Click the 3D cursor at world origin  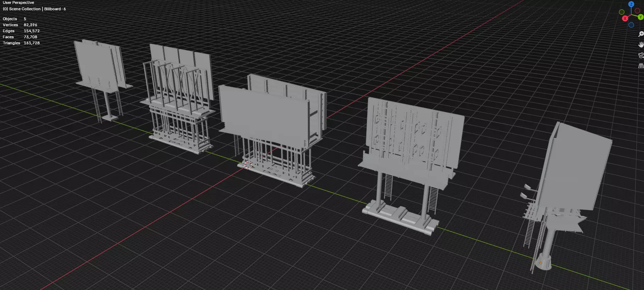pyautogui.click(x=248, y=165)
